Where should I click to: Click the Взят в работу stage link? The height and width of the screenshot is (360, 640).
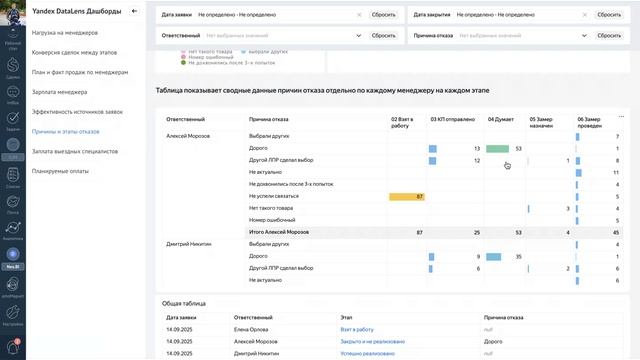(357, 329)
